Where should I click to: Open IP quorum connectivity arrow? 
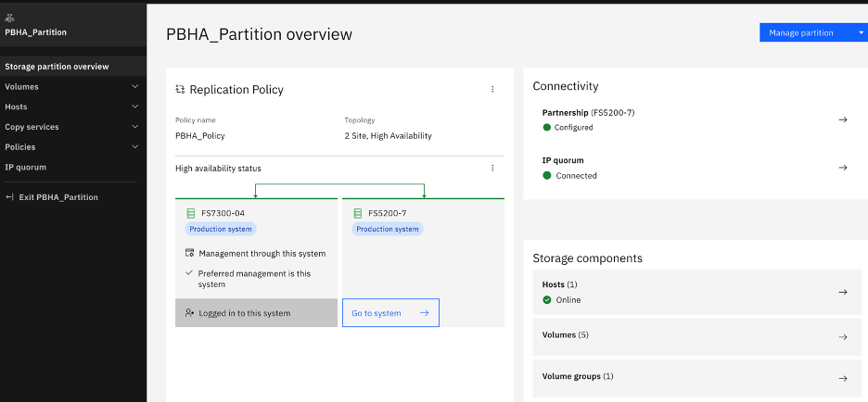click(x=842, y=168)
